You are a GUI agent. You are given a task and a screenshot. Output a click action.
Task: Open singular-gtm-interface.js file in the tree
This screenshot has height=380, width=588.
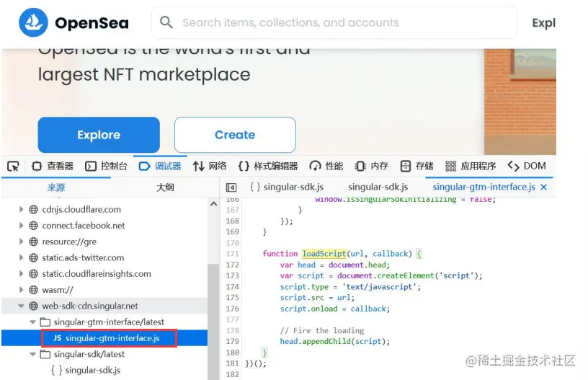coord(112,338)
